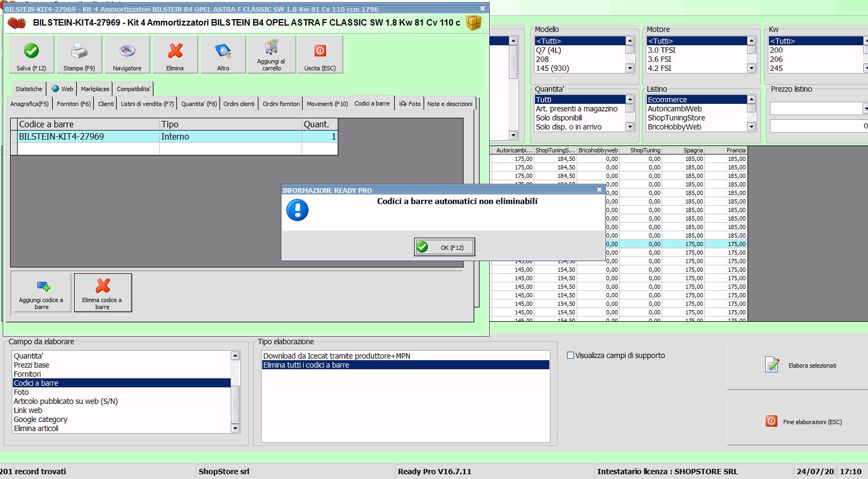868x479 pixels.
Task: Open the Clienti tab
Action: [106, 104]
